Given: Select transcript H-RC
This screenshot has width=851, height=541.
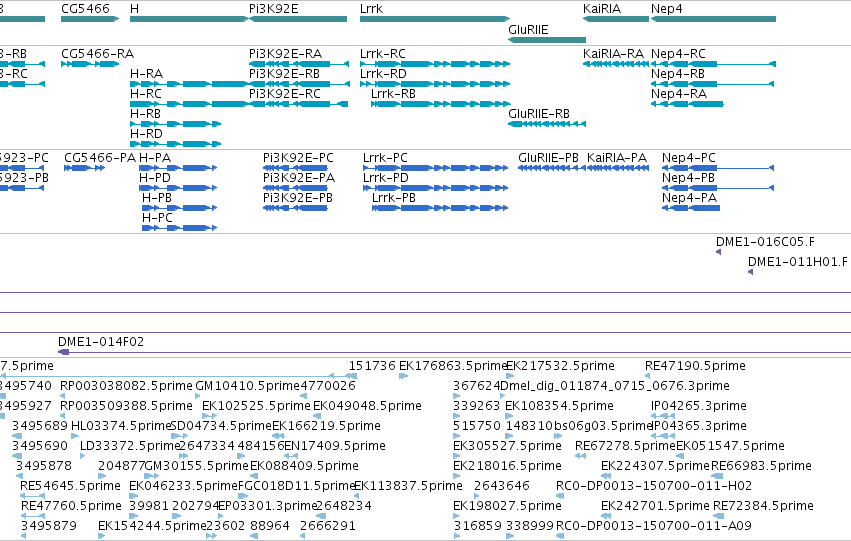Looking at the screenshot, I should click(x=189, y=104).
